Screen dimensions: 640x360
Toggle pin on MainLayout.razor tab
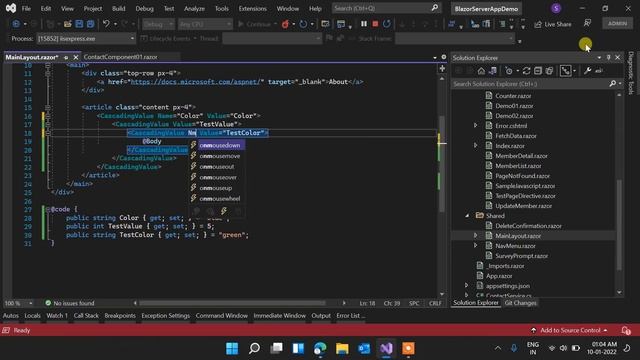66,58
